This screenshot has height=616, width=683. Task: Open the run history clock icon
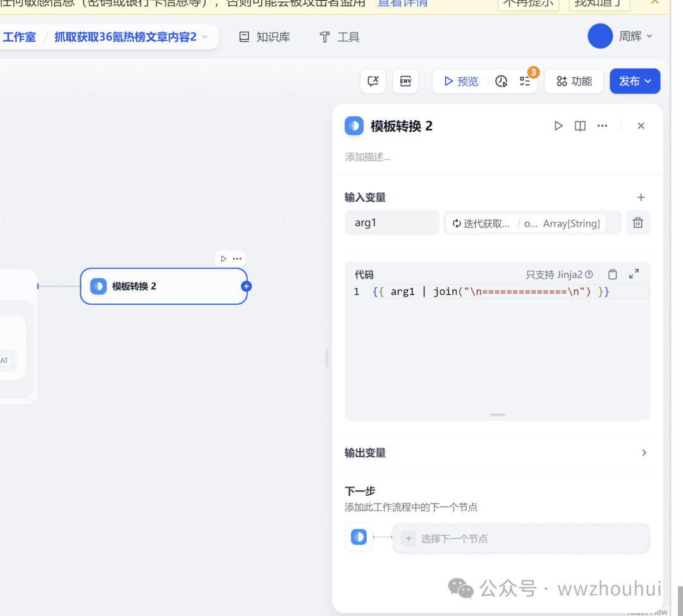click(501, 81)
